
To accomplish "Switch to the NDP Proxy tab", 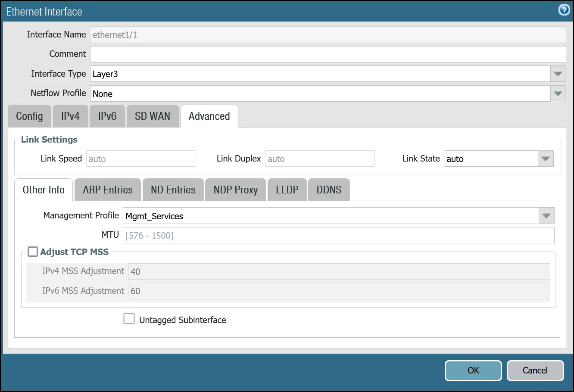I will 235,190.
